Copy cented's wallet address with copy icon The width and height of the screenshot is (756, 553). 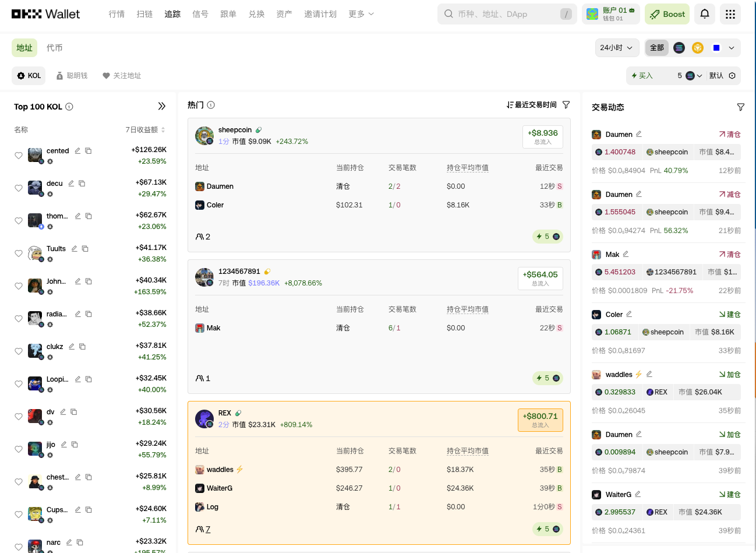click(x=88, y=150)
